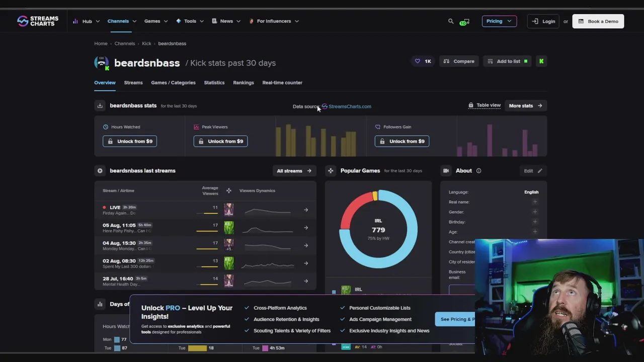The height and width of the screenshot is (362, 644).
Task: Click the live streams counter icon
Action: coord(465,22)
